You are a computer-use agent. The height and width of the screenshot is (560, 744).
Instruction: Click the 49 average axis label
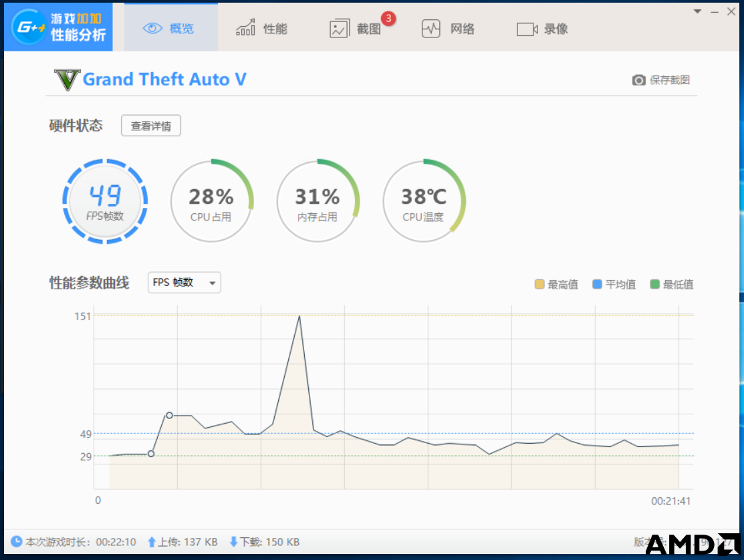tap(86, 434)
